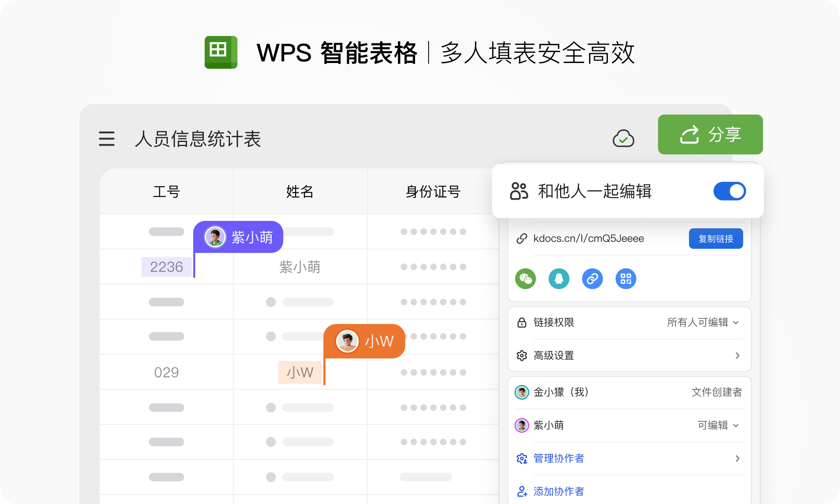
Task: Open the QR code share icon
Action: (x=626, y=279)
